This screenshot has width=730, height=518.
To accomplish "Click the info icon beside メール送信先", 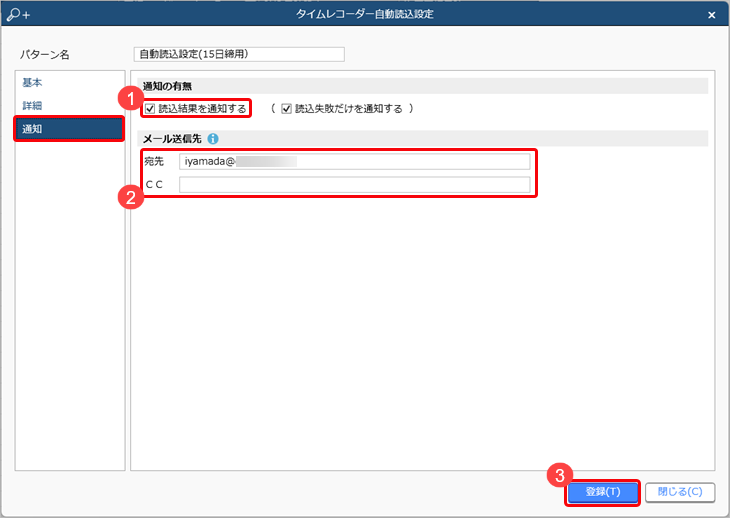I will pyautogui.click(x=213, y=139).
